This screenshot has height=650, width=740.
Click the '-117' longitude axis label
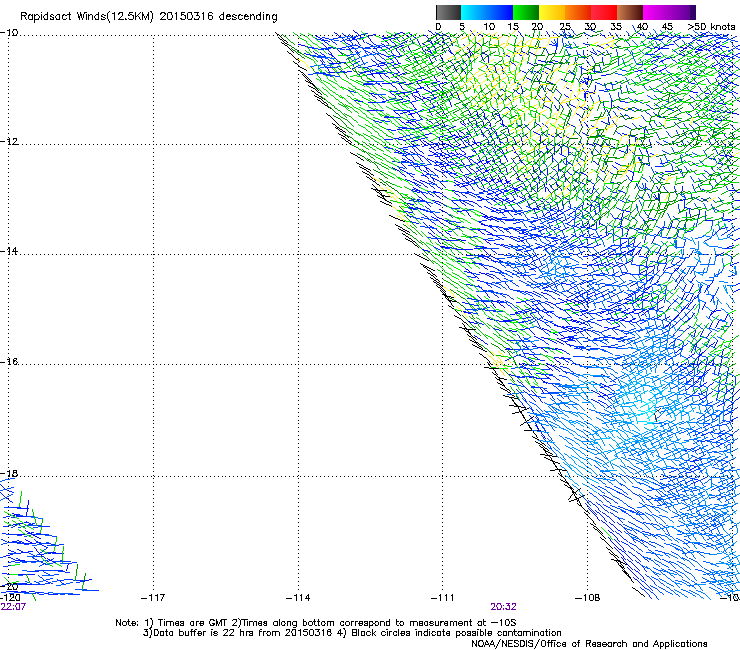153,598
